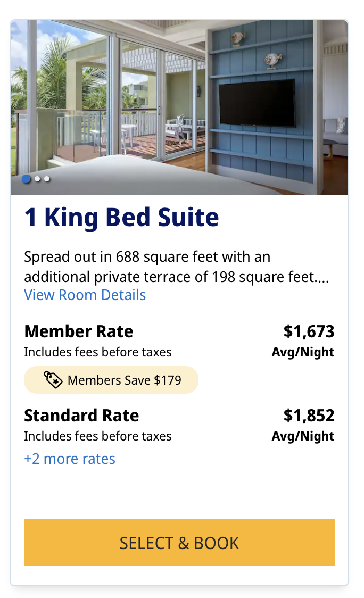Click fees note under Member Rate
The width and height of the screenshot is (364, 598).
[x=98, y=352]
